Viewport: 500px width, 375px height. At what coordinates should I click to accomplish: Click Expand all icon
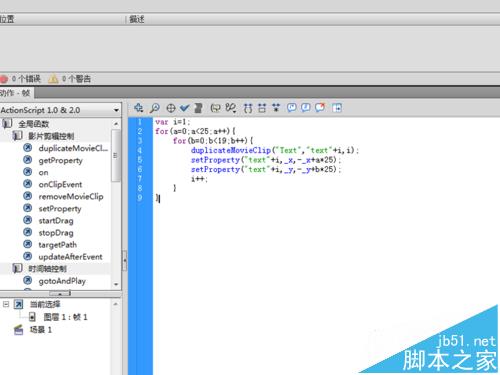coord(276,108)
